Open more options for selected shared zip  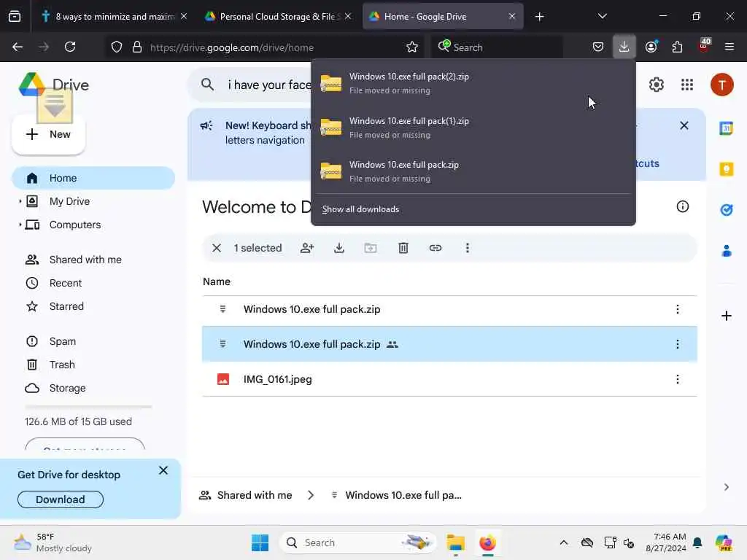(x=677, y=344)
